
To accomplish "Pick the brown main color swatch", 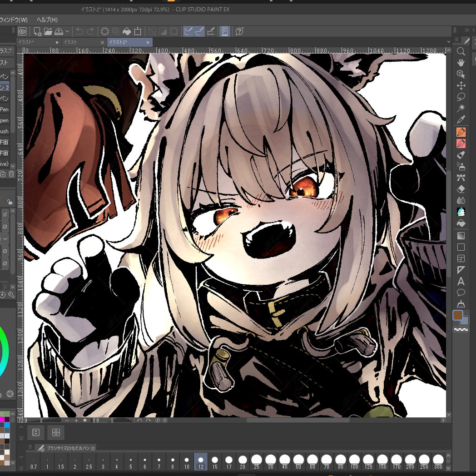I will (458, 315).
